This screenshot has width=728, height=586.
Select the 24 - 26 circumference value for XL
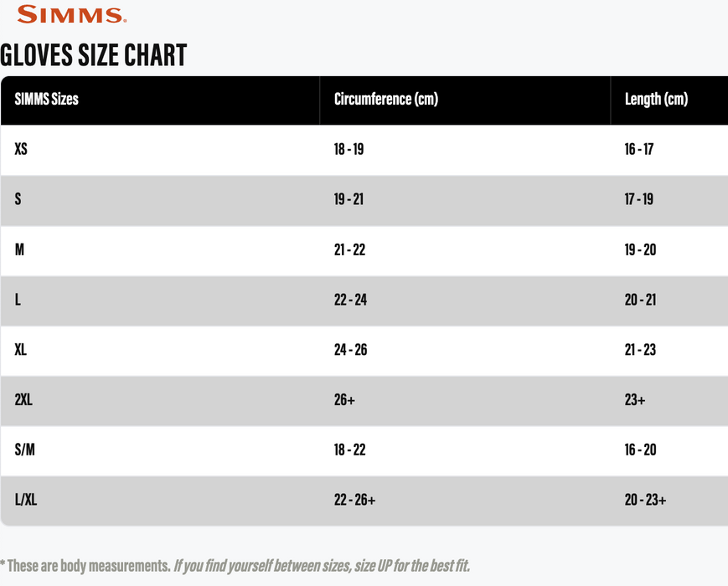[350, 350]
